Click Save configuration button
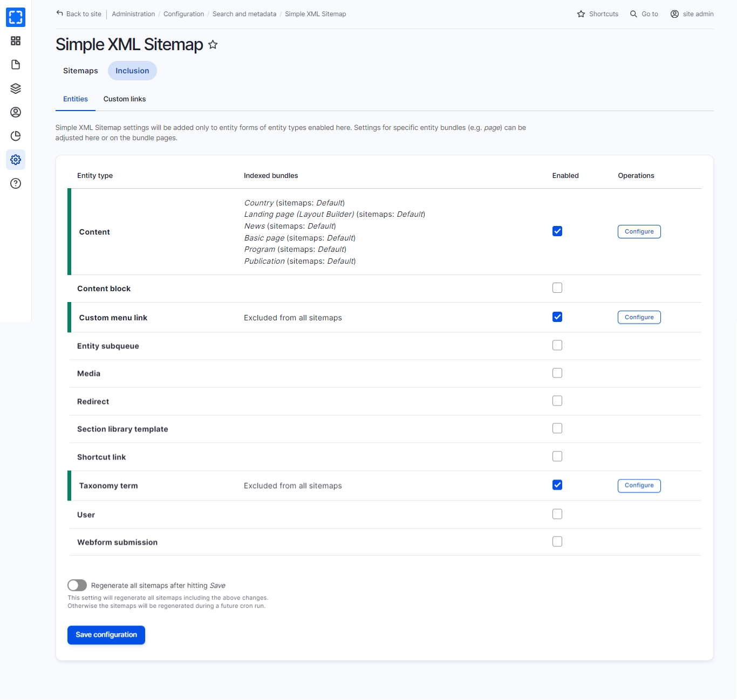The height and width of the screenshot is (700, 737). [106, 635]
